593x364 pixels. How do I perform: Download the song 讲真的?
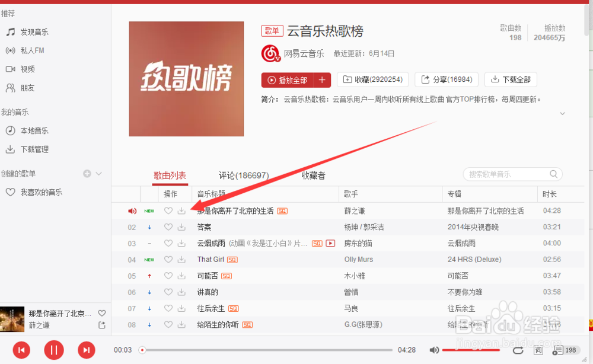(182, 292)
